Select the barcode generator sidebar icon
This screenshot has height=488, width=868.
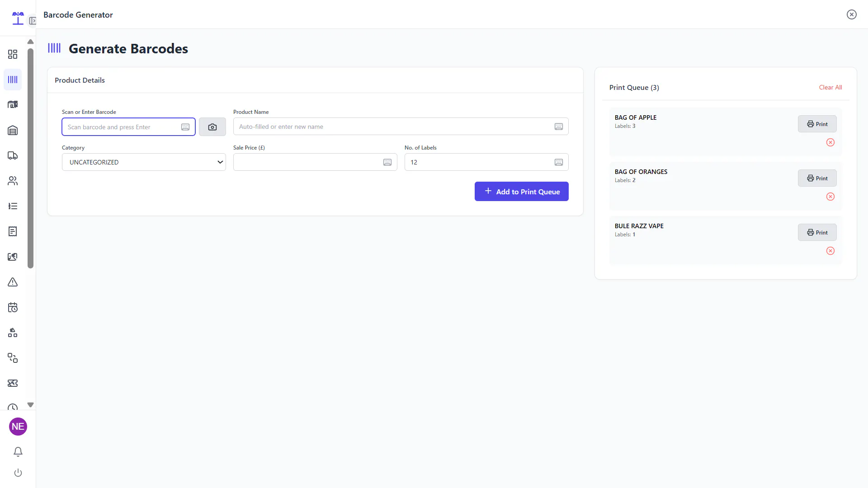[13, 80]
